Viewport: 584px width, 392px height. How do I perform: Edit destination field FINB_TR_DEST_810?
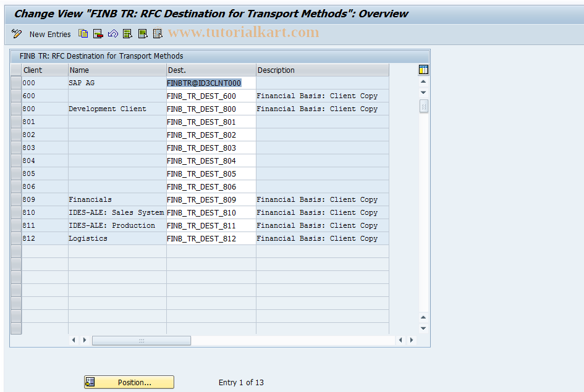211,213
